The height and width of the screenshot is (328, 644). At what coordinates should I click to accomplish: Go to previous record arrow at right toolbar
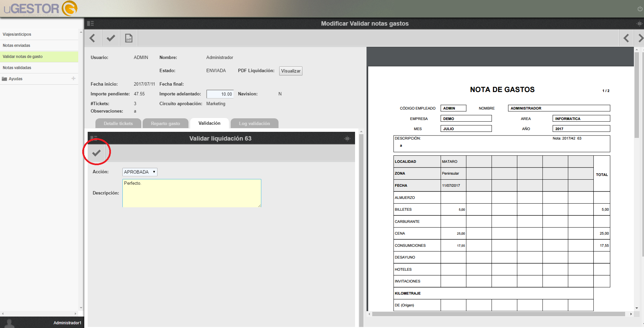point(626,38)
